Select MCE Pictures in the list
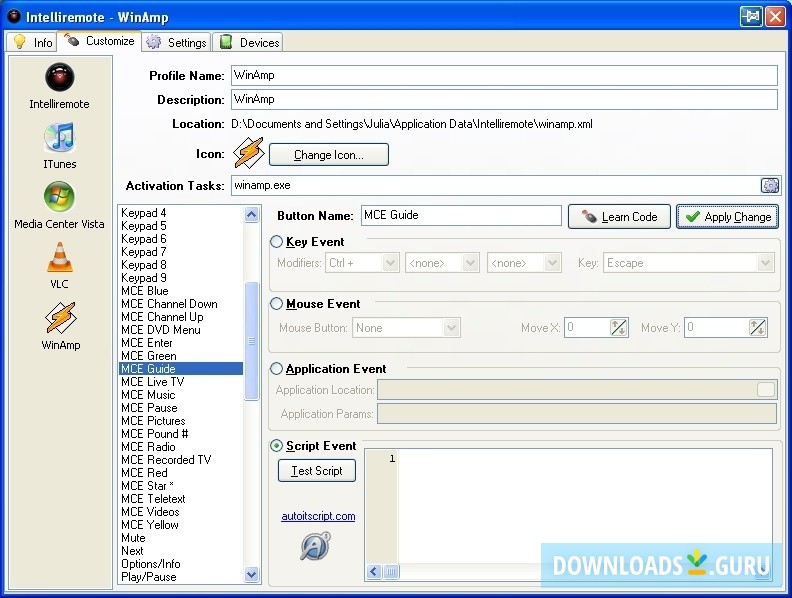This screenshot has height=598, width=792. pyautogui.click(x=181, y=421)
